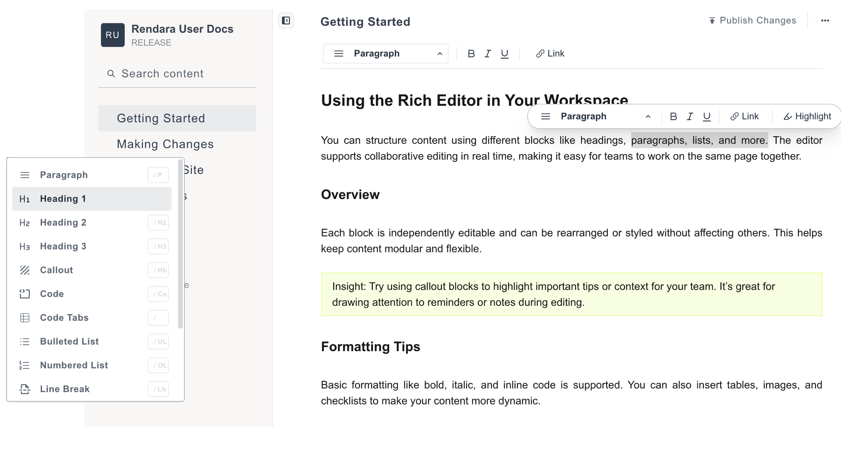Select the Code Tabs icon
This screenshot has width=868, height=457.
click(x=25, y=318)
